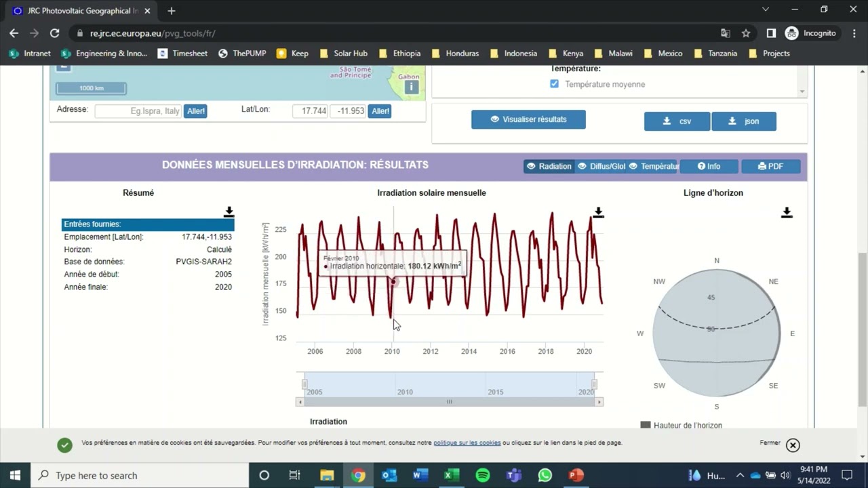Viewport: 868px width, 488px height.
Task: Open the Honduras bookmark folder
Action: click(455, 54)
